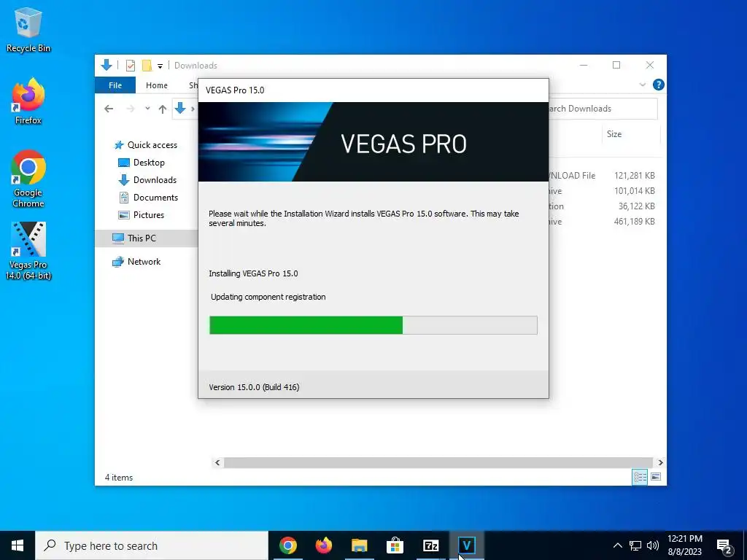747x560 pixels.
Task: Click the 101,014 KB file size cell
Action: tap(634, 191)
